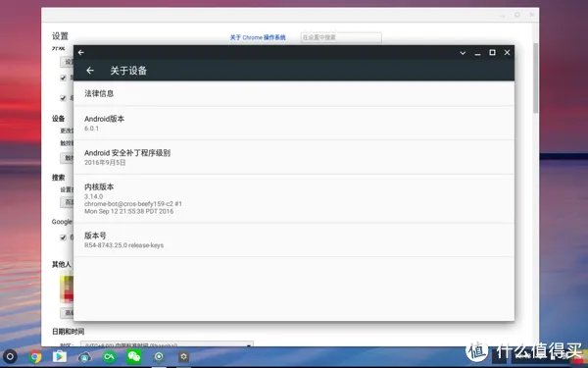This screenshot has height=368, width=588.
Task: Open the circular target app icon on shelf
Action: pos(159,356)
